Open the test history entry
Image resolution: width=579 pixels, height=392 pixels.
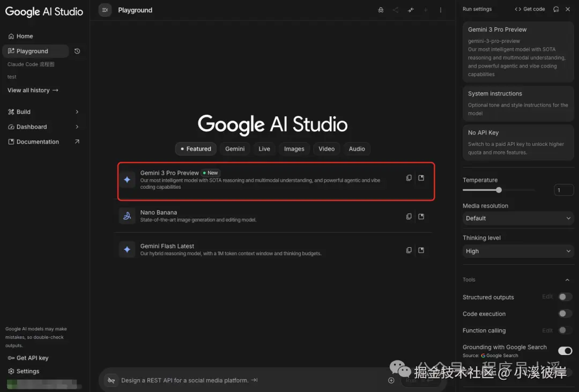pos(12,77)
